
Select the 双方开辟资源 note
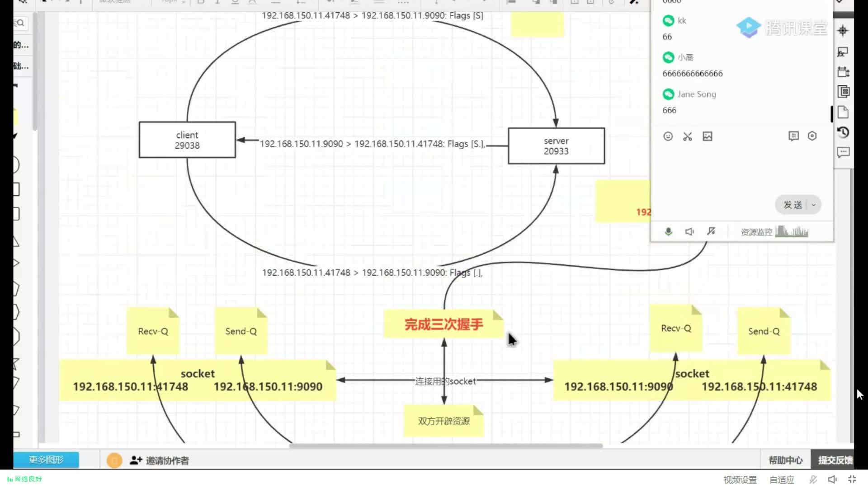click(x=443, y=421)
